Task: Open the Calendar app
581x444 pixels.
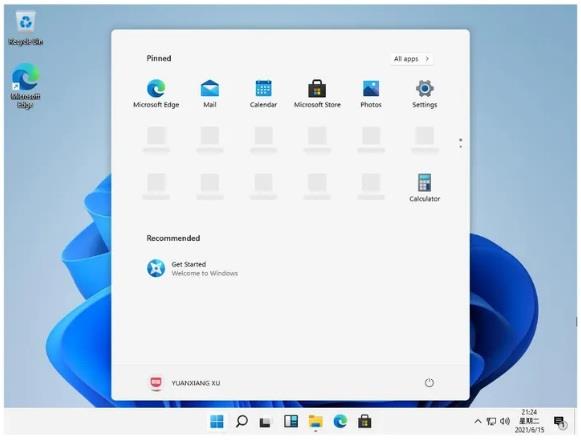Action: pos(263,93)
